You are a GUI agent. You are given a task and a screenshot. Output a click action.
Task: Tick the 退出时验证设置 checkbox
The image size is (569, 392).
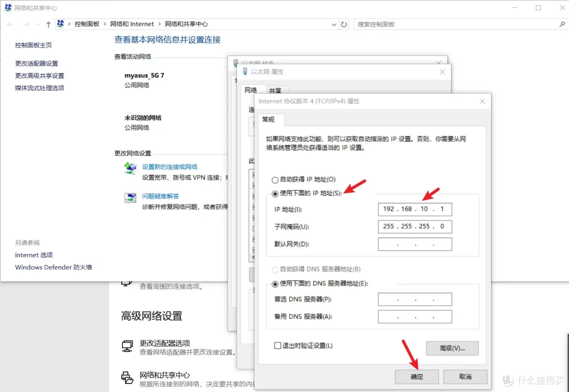tap(278, 346)
